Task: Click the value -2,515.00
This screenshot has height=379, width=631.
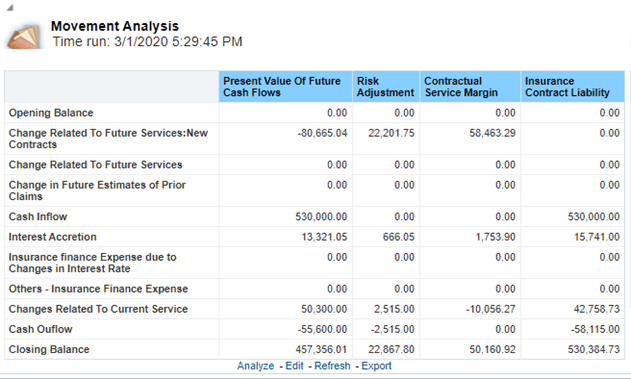Action: coord(392,329)
